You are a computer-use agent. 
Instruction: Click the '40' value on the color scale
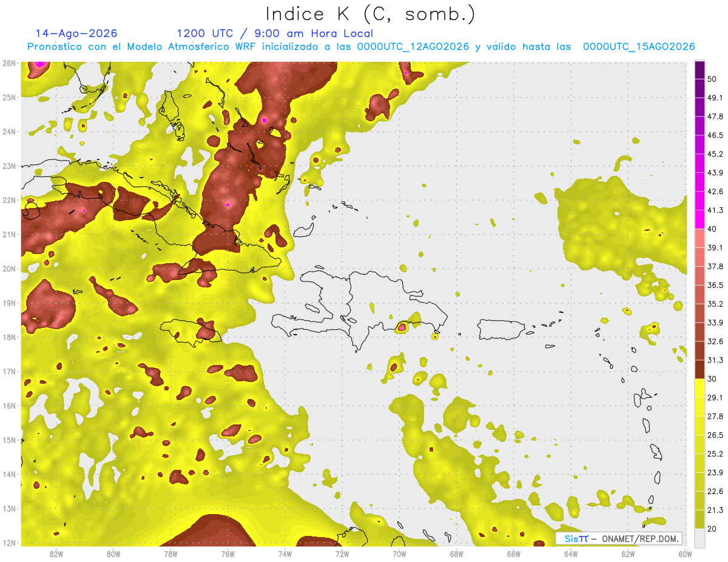pos(712,229)
